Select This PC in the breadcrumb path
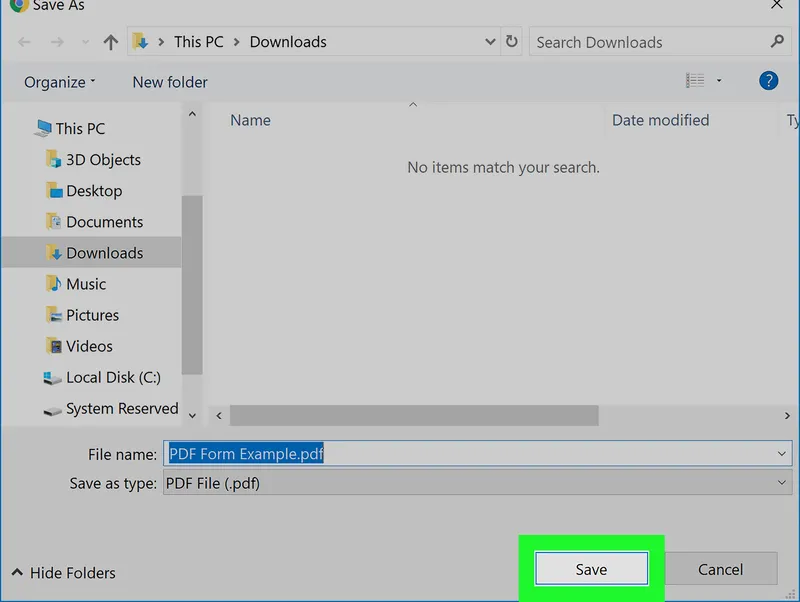800x602 pixels. (198, 42)
